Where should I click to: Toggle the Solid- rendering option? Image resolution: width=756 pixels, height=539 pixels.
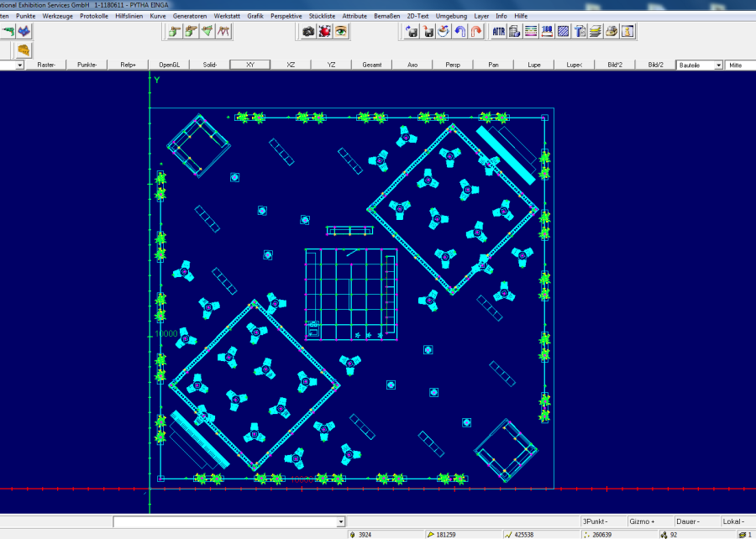click(210, 65)
